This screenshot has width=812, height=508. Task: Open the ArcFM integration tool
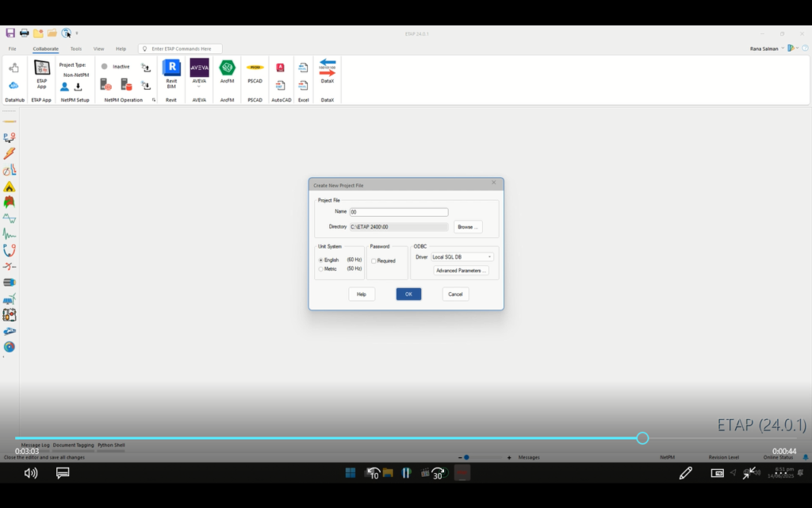click(x=228, y=68)
